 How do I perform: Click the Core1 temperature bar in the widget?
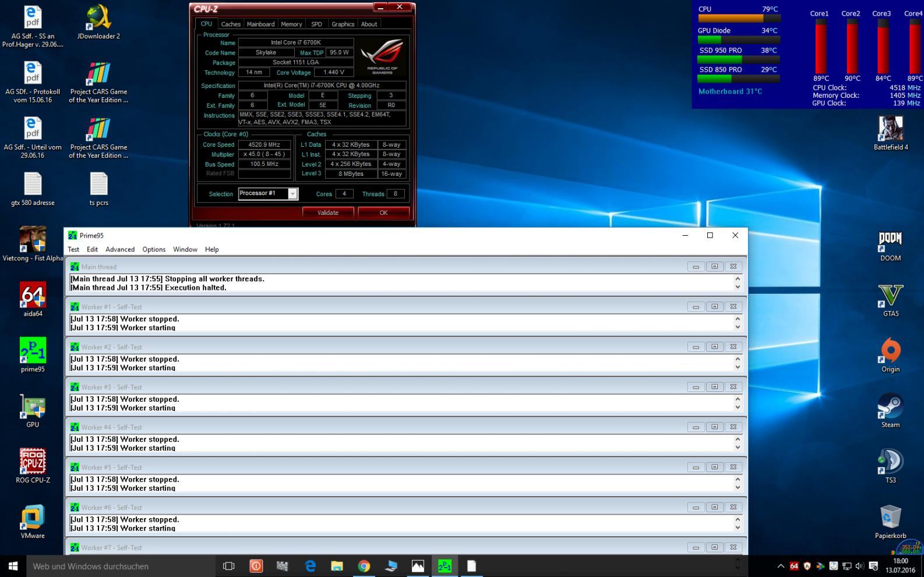(x=820, y=47)
